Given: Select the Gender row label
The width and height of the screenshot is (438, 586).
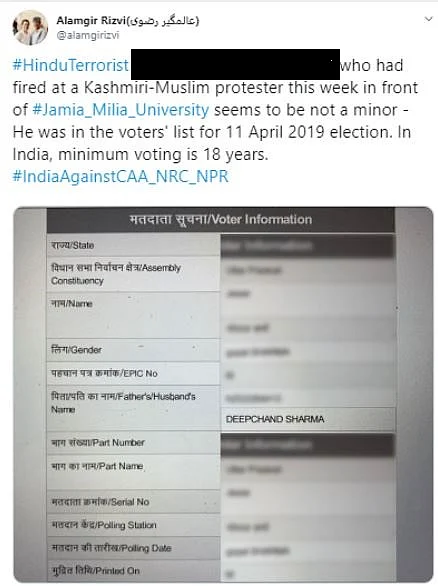Looking at the screenshot, I should [76, 350].
